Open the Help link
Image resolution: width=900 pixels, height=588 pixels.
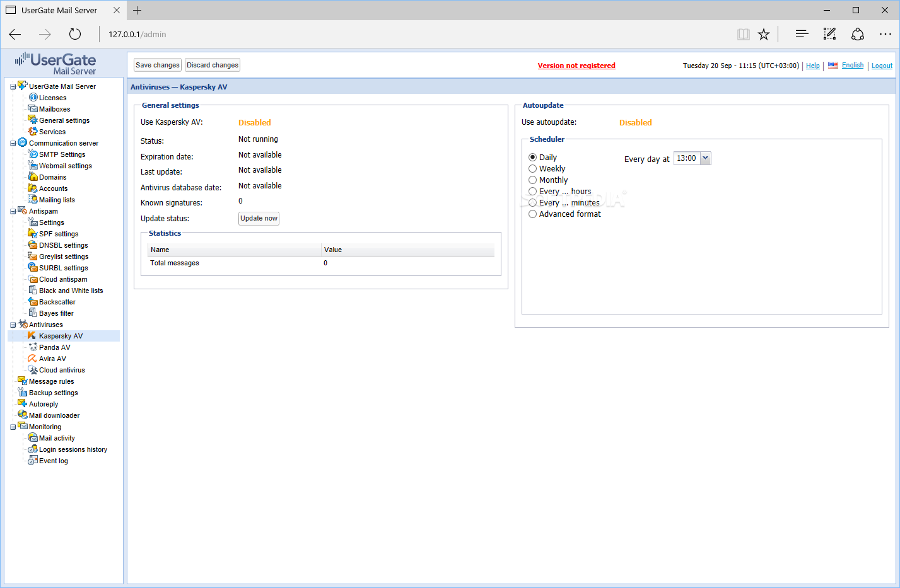click(x=813, y=66)
